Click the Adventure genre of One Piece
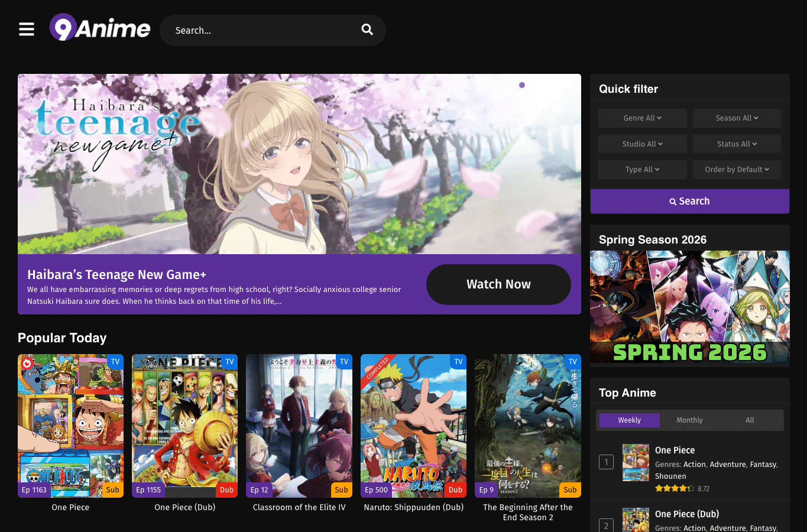This screenshot has height=532, width=807. pyautogui.click(x=728, y=465)
